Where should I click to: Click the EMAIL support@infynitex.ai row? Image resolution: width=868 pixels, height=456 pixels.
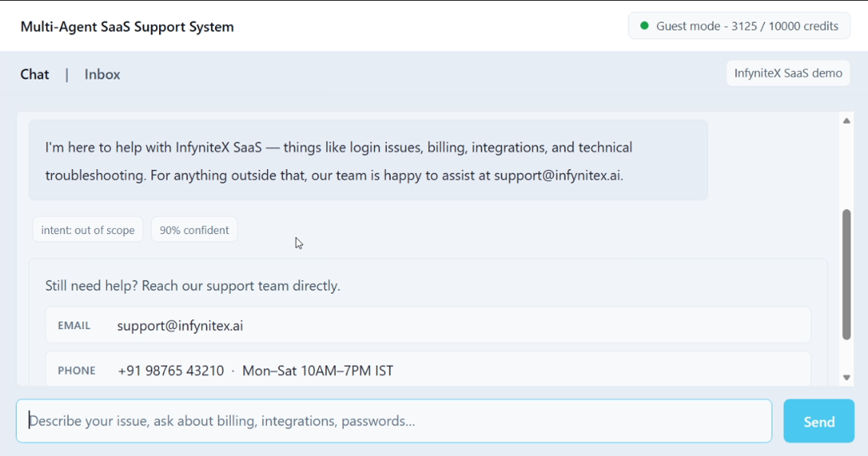(428, 325)
